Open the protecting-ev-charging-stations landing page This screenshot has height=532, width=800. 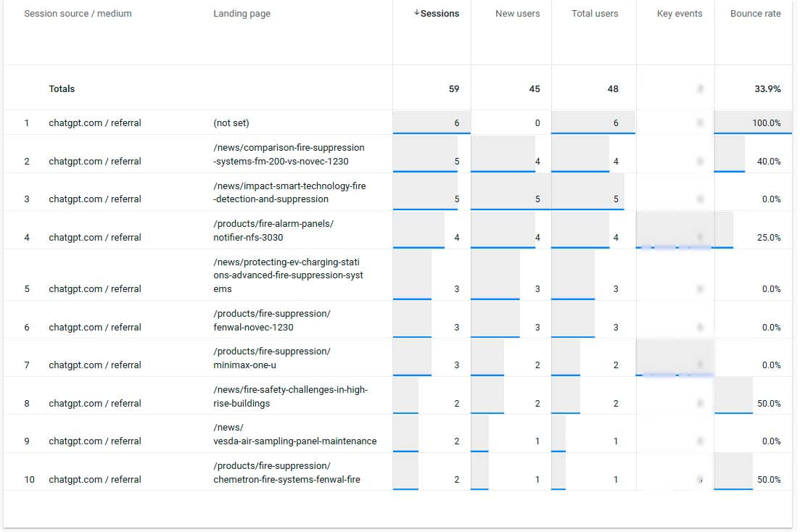coord(288,275)
